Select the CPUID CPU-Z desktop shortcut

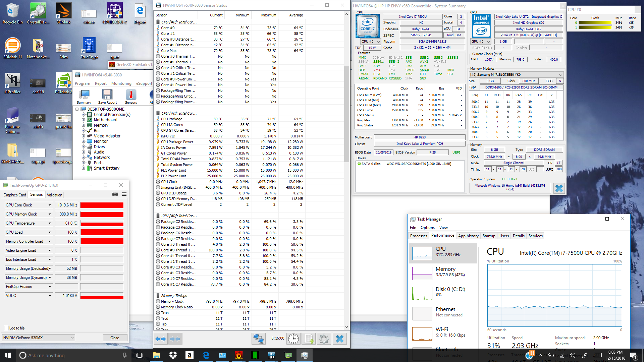[115, 14]
